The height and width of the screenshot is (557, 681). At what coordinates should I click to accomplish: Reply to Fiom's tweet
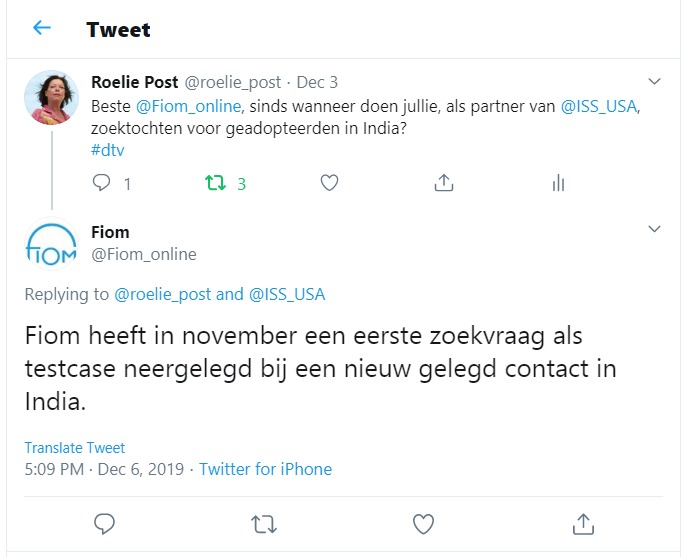[x=104, y=523]
